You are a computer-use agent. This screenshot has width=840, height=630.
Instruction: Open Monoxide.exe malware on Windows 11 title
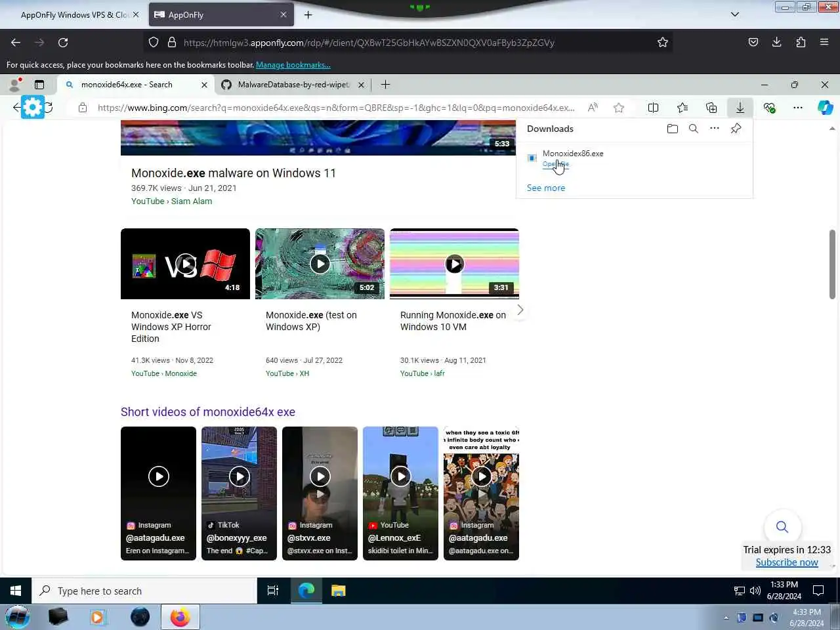tap(234, 173)
